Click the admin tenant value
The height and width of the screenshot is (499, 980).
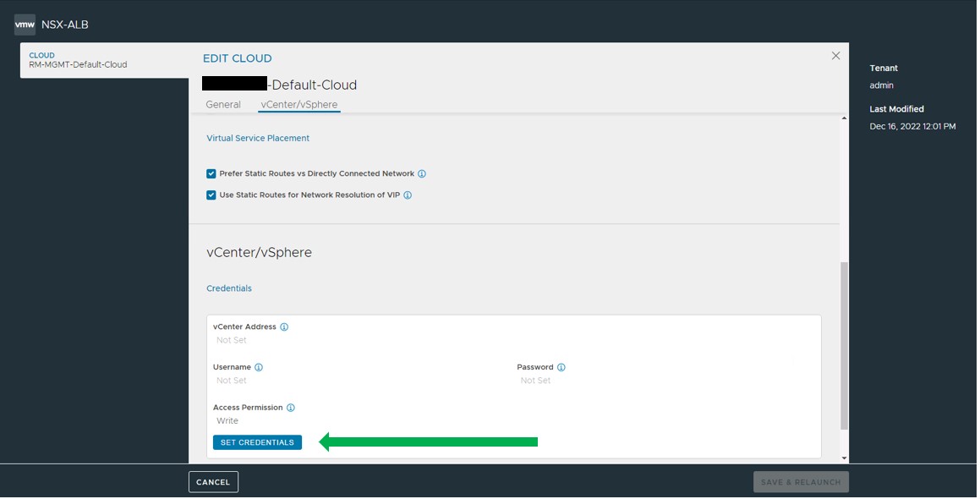pyautogui.click(x=881, y=85)
